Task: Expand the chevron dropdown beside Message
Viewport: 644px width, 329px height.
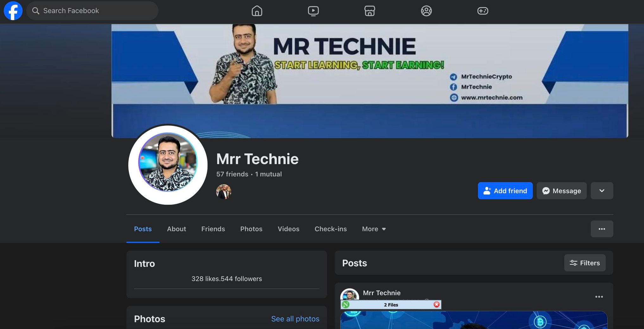Action: point(602,191)
